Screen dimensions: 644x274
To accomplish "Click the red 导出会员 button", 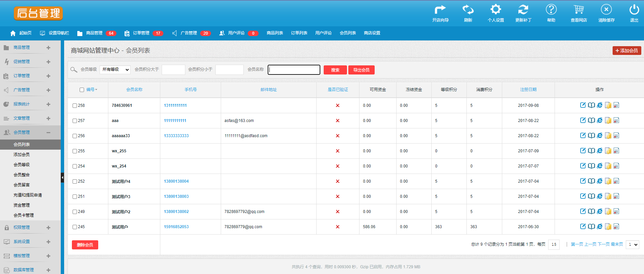I will (x=361, y=70).
